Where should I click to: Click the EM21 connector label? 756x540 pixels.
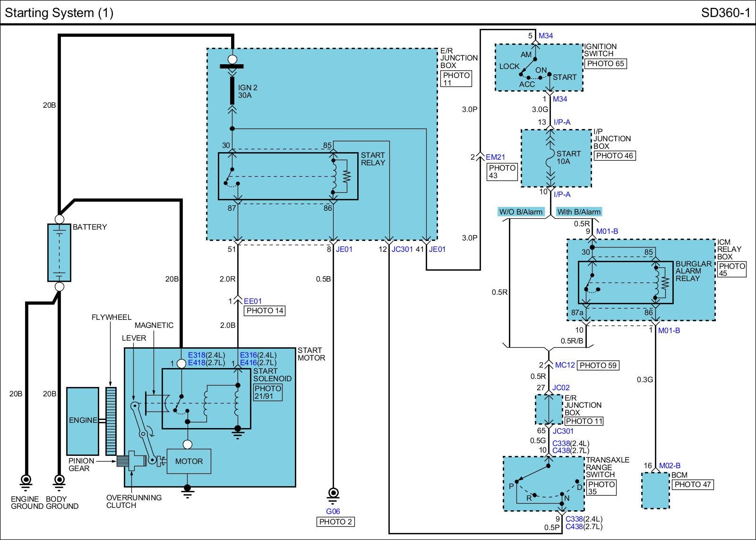click(x=495, y=157)
